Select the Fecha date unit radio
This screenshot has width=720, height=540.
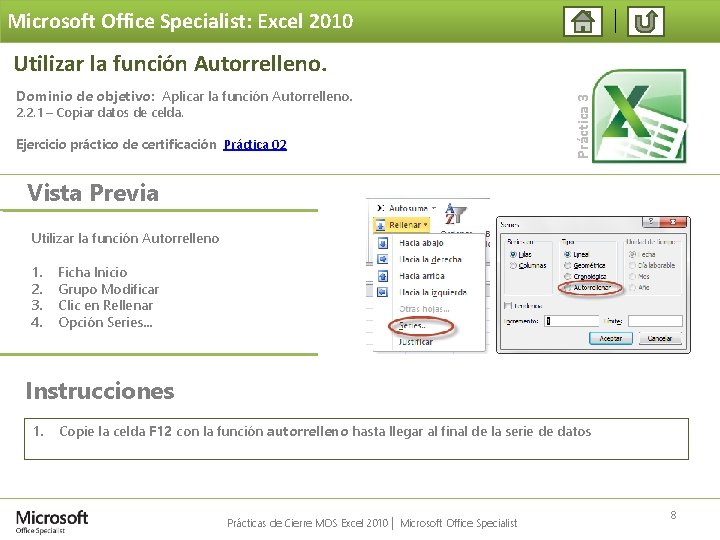(x=632, y=254)
